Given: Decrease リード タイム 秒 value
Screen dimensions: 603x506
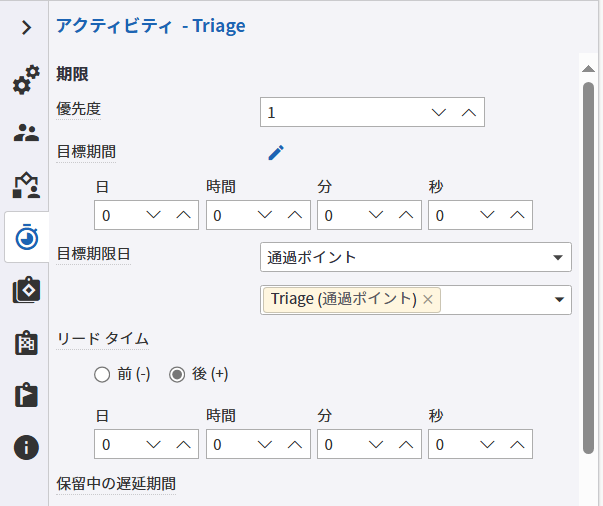Looking at the screenshot, I should 487,444.
